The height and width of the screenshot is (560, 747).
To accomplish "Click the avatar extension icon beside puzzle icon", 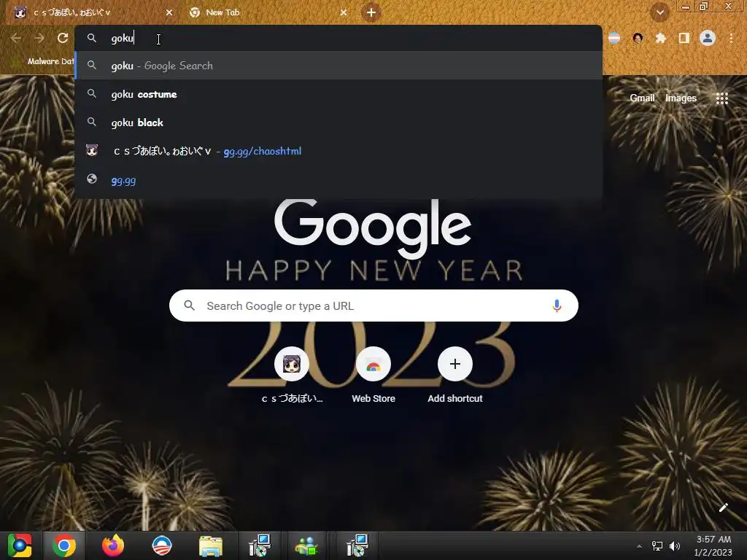I will pyautogui.click(x=638, y=38).
